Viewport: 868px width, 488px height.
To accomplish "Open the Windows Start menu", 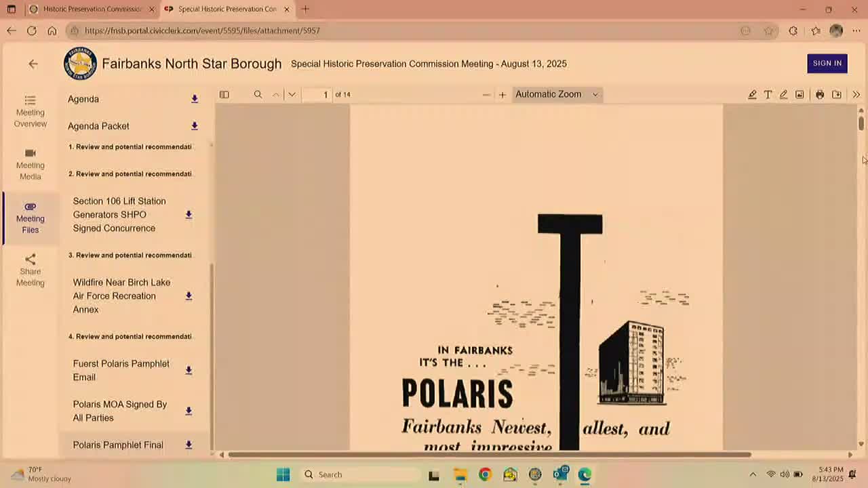I will click(x=283, y=474).
